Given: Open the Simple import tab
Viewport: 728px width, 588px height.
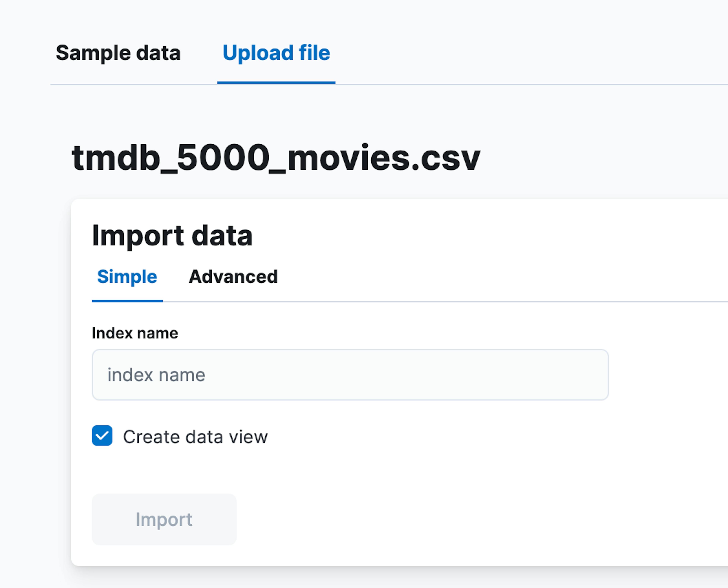Looking at the screenshot, I should [x=127, y=277].
